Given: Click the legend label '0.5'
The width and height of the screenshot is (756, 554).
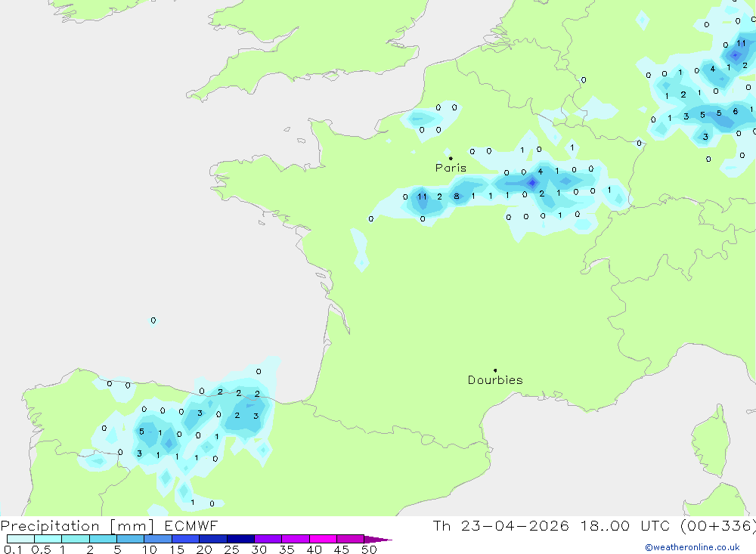Looking at the screenshot, I should (42, 549).
